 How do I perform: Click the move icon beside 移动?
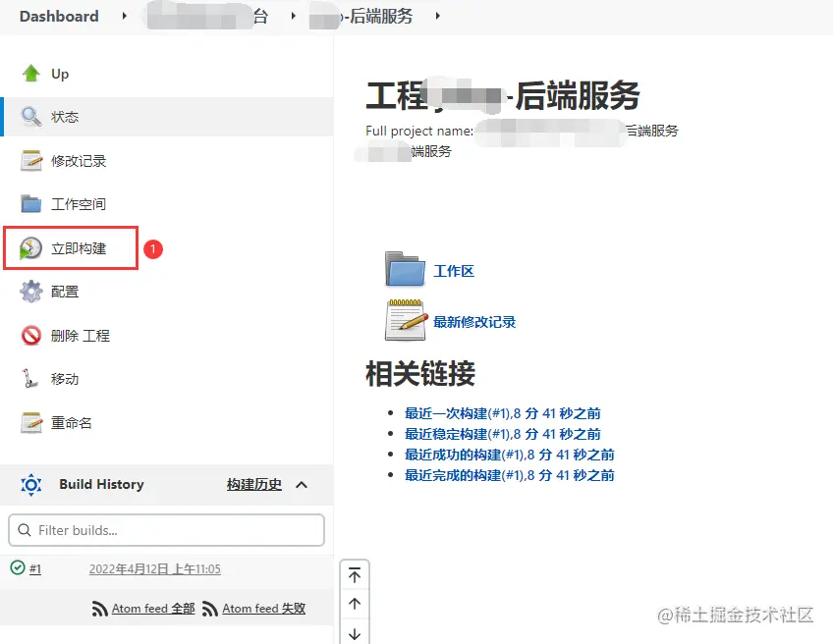[x=29, y=379]
